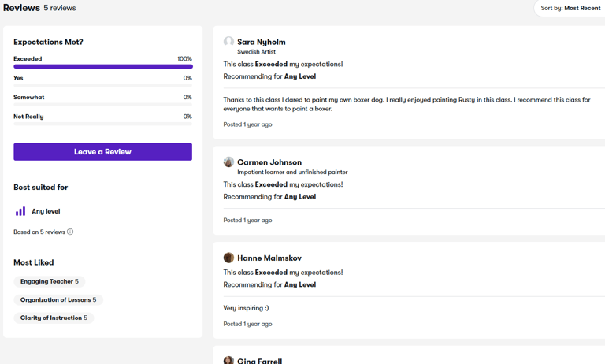Screen dimensions: 605x364
Task: Open Sara Nyholm's profile name link
Action: 261,42
